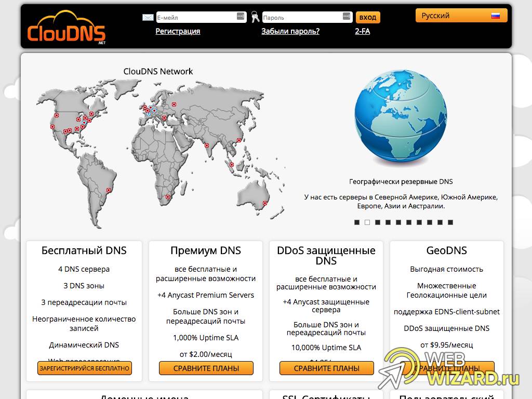Click the Забыли пароль? recovery link
Image resolution: width=532 pixels, height=399 pixels.
[290, 31]
